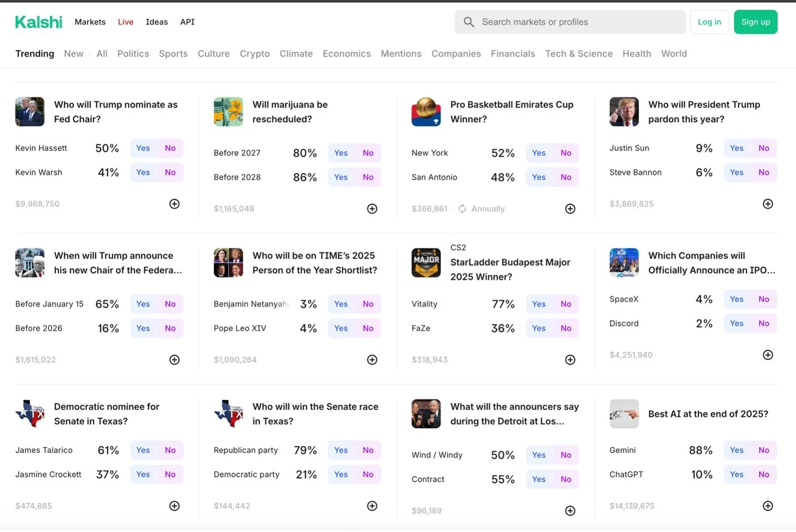This screenshot has width=796, height=532.
Task: Open announcers Detroit game thumbnail
Action: point(426,413)
